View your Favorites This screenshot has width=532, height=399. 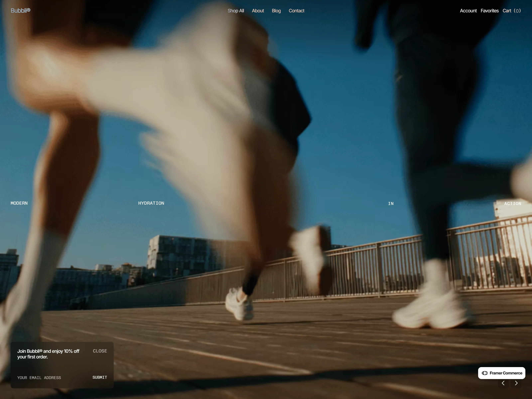(489, 11)
